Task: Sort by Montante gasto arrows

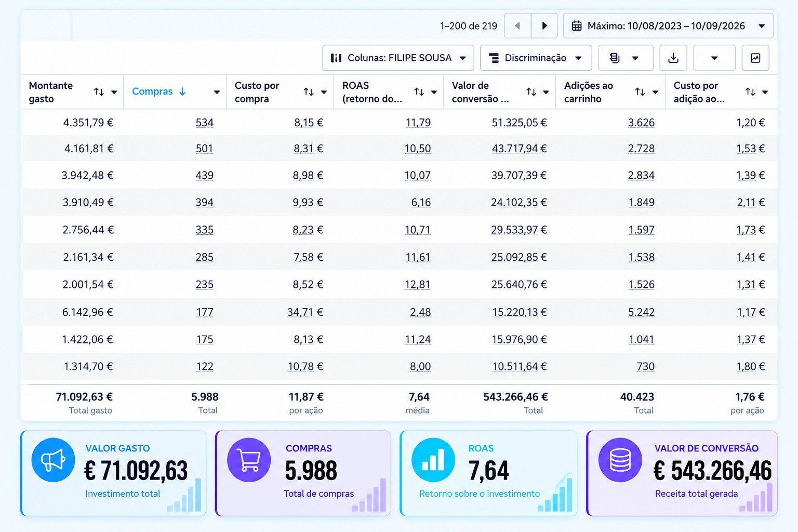Action: [x=99, y=92]
